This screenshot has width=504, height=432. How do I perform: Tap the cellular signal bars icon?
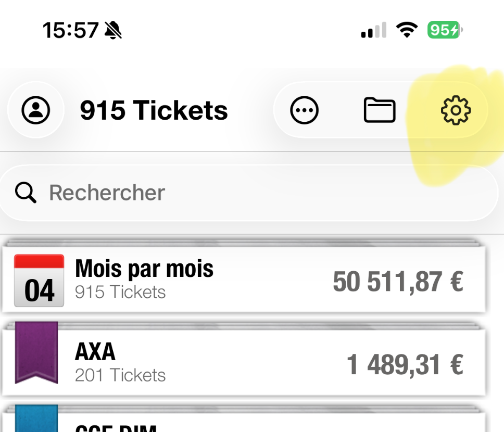[x=372, y=30]
